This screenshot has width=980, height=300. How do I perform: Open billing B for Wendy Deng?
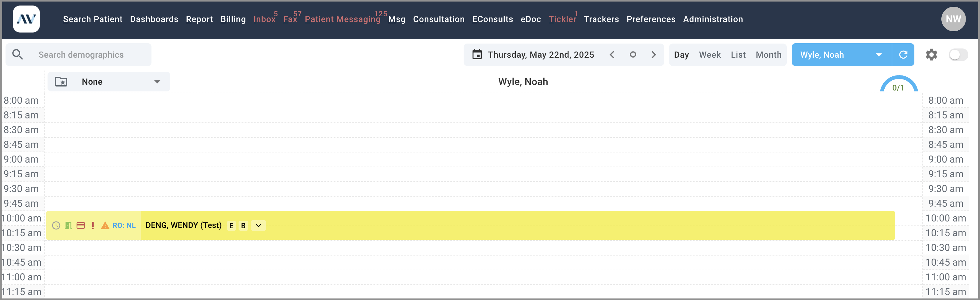click(x=243, y=225)
